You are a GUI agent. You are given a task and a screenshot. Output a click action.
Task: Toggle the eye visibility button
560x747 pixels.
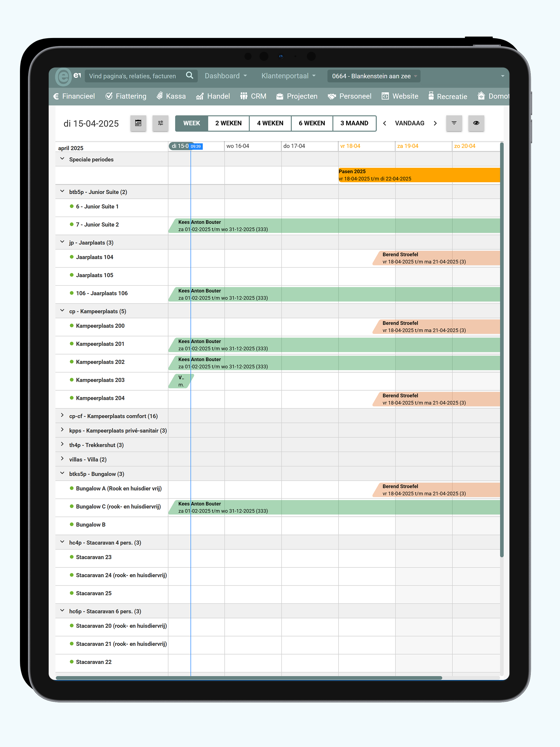[476, 123]
